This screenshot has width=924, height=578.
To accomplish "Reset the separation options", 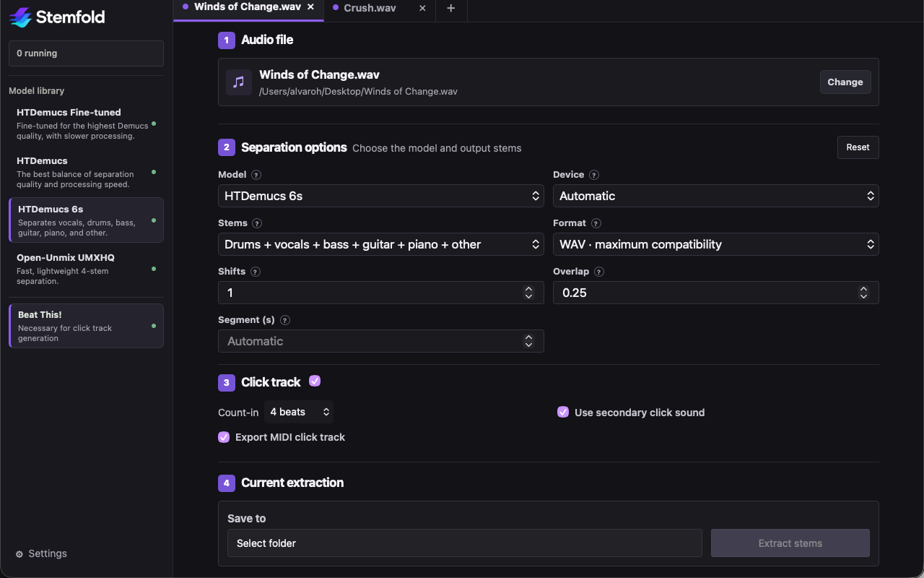I will (x=858, y=147).
